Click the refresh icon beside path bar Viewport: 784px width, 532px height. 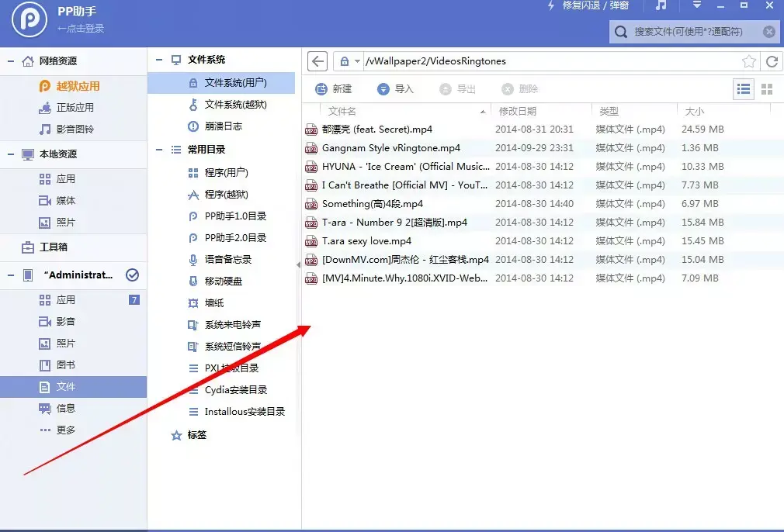pos(772,61)
